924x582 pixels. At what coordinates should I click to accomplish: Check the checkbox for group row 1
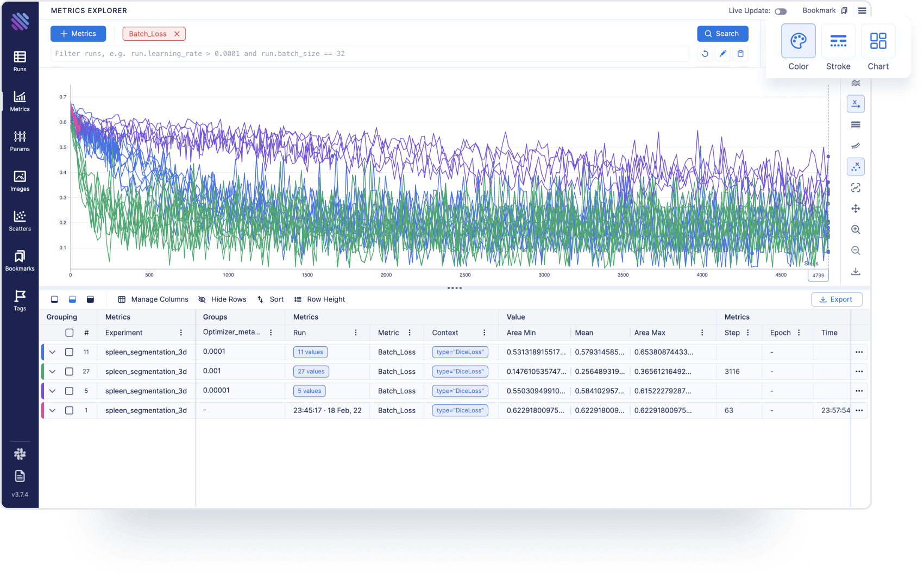(70, 410)
